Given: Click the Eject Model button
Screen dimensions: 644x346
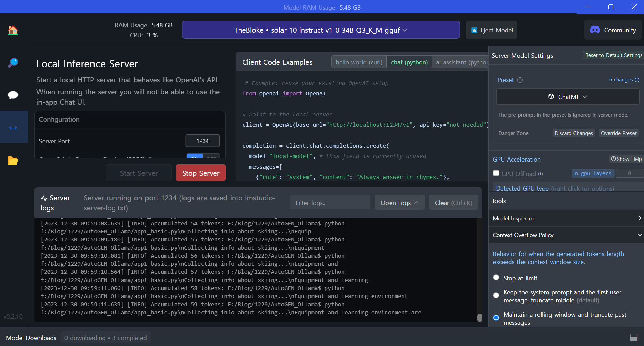Looking at the screenshot, I should [491, 30].
